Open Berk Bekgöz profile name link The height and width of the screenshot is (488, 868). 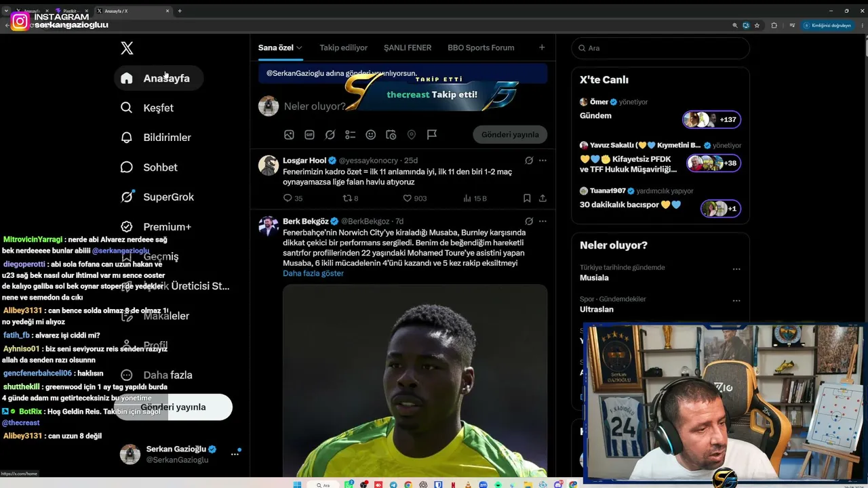(306, 222)
